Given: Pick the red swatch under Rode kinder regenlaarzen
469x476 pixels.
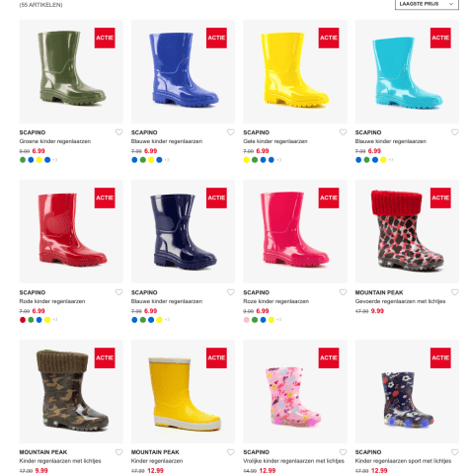Looking at the screenshot, I should tap(23, 320).
